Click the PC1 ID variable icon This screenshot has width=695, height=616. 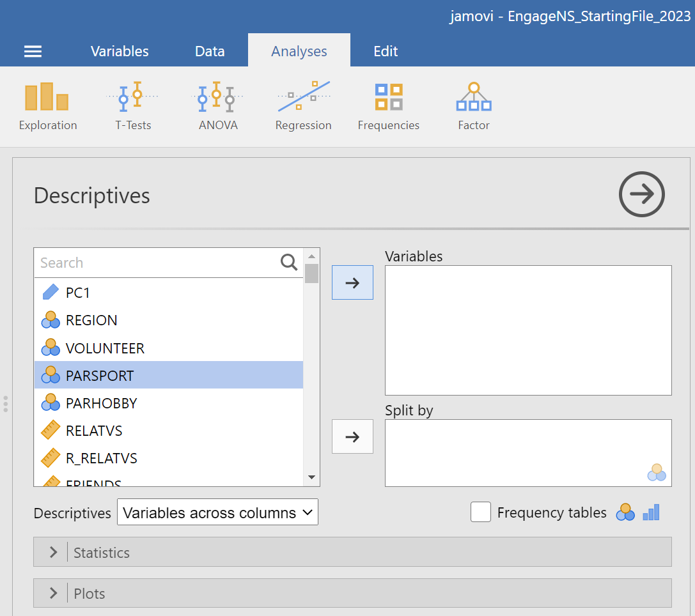[x=51, y=292]
